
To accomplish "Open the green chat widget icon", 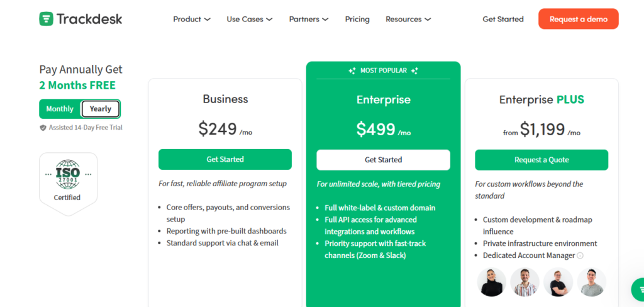I will coord(638,289).
